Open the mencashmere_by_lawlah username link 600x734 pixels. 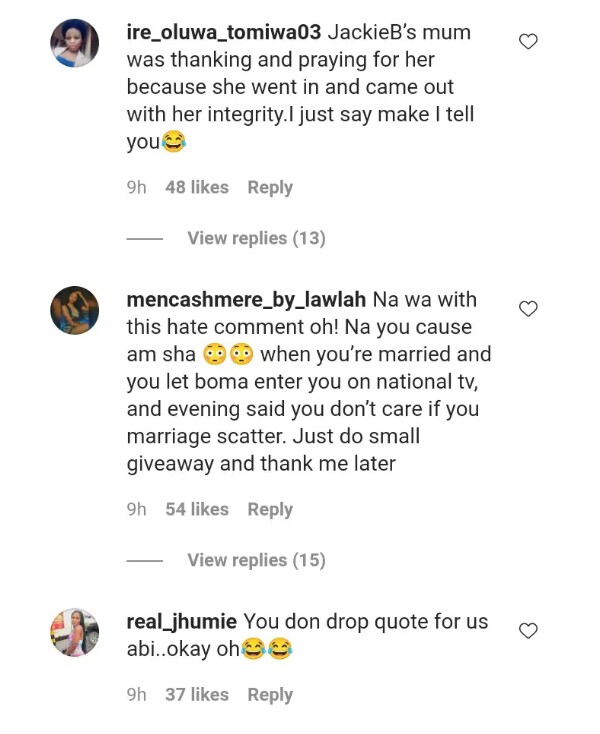coord(247,299)
